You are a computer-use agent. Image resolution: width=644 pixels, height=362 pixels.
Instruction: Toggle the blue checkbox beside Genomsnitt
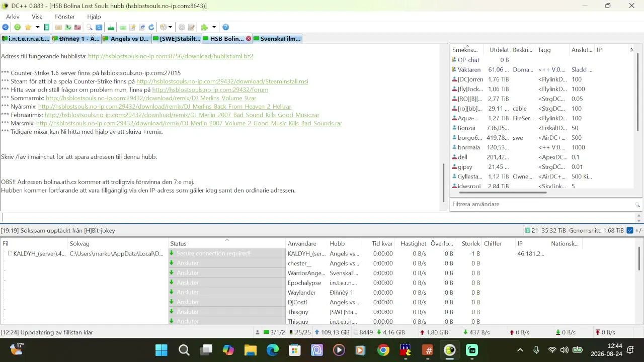pos(630,231)
